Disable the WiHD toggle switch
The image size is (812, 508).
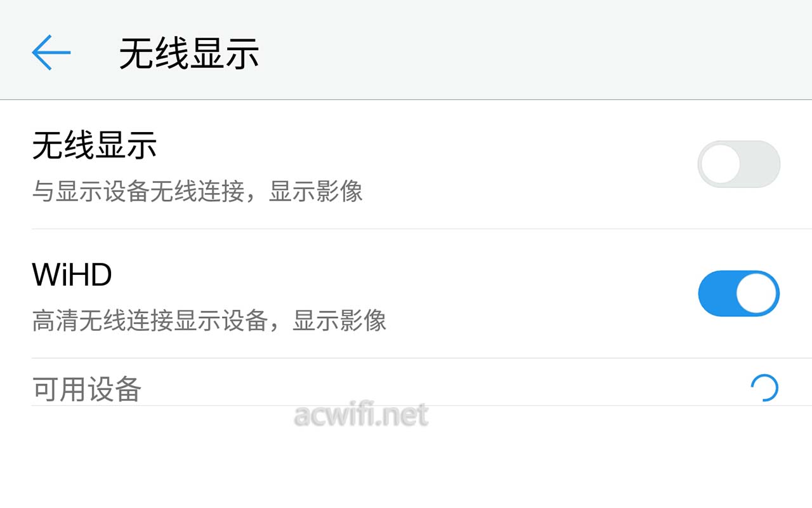pos(738,293)
